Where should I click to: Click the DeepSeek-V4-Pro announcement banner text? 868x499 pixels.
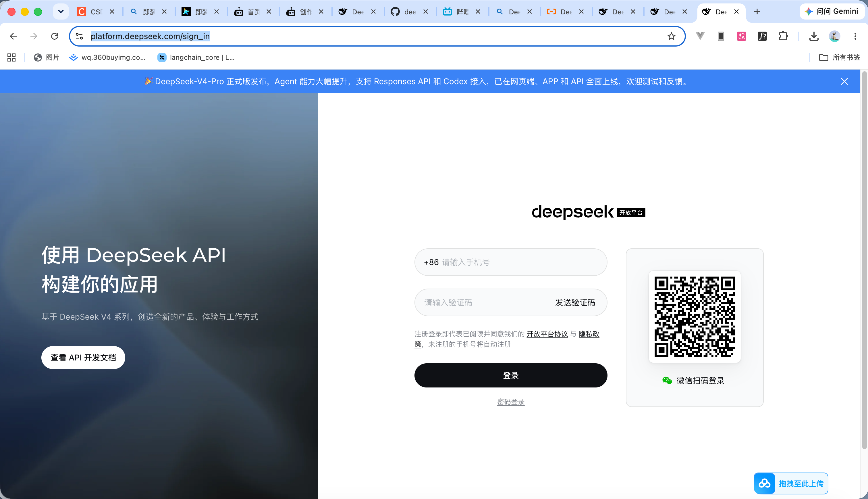click(x=416, y=82)
